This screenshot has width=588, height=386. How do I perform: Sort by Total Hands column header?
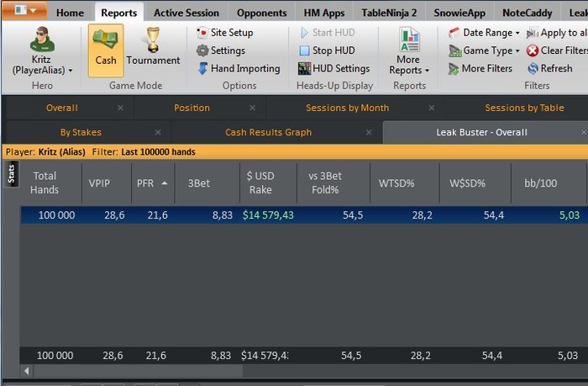coord(45,182)
